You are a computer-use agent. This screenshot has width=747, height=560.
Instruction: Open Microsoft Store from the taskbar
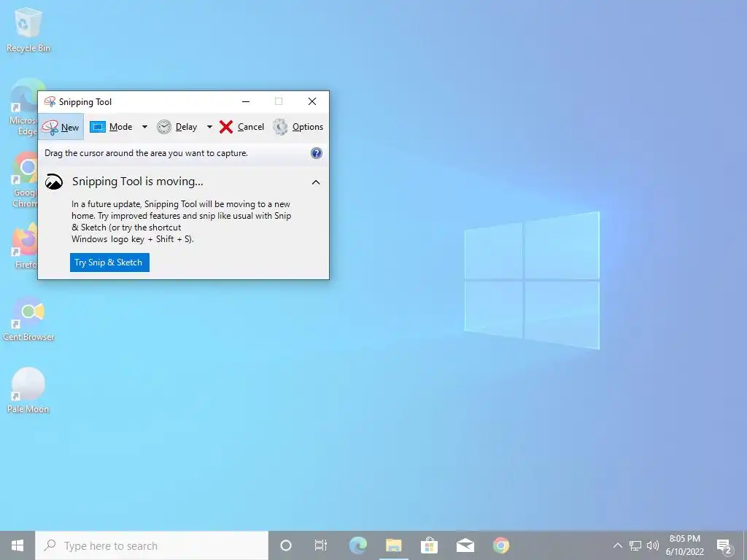(x=429, y=545)
